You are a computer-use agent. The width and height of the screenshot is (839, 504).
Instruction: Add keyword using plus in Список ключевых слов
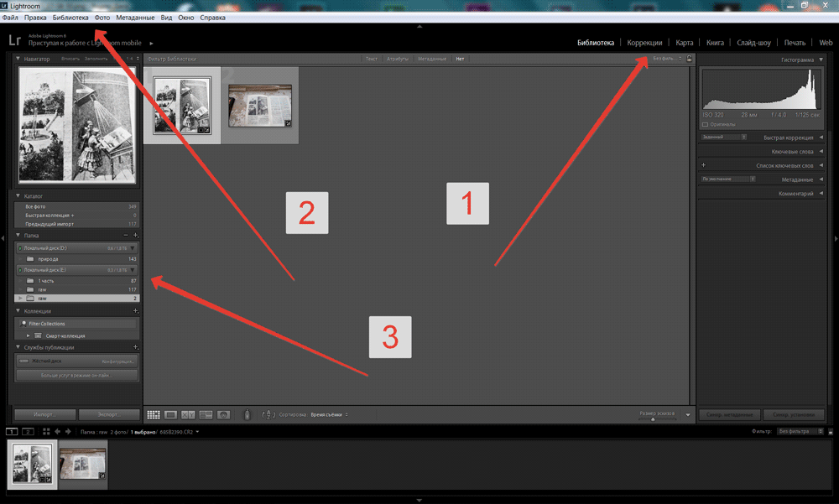click(x=703, y=165)
